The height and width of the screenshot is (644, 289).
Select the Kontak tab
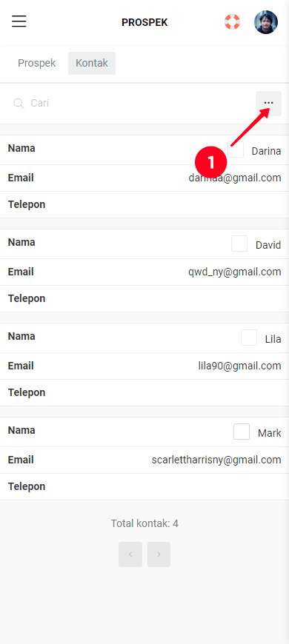92,63
